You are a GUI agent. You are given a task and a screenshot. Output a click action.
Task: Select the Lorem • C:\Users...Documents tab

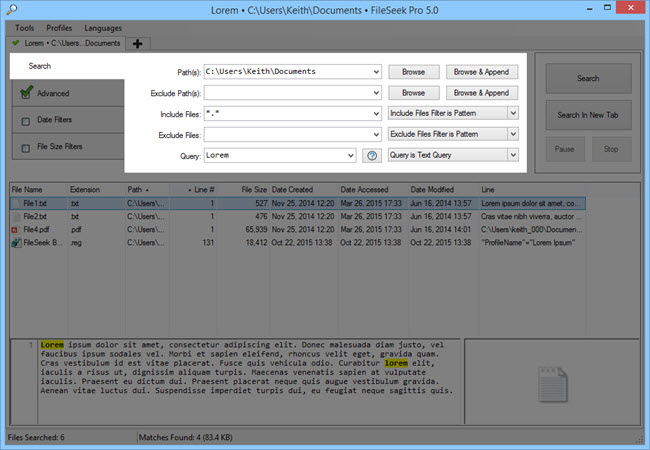coord(66,43)
